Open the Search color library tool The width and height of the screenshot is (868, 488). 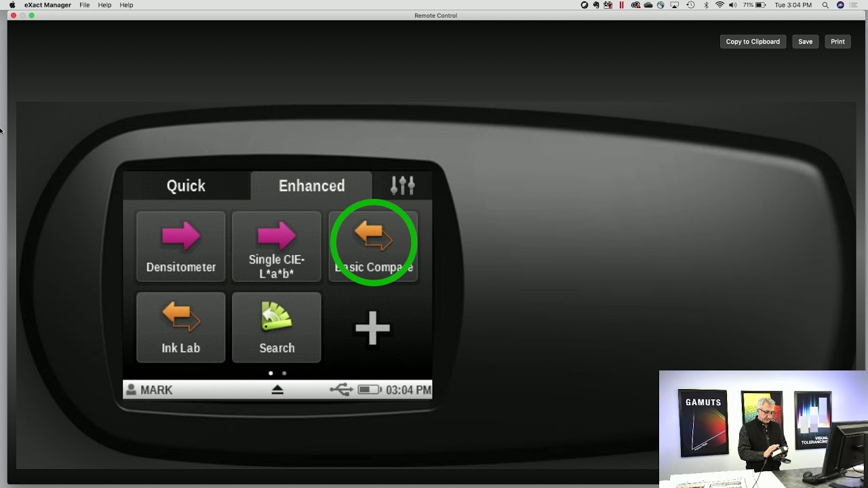pos(276,327)
